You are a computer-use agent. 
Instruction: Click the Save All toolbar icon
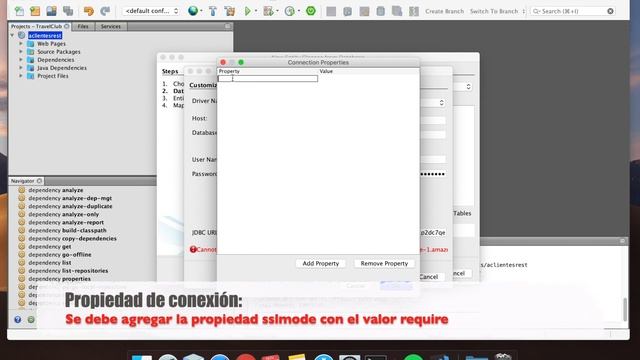(68, 11)
